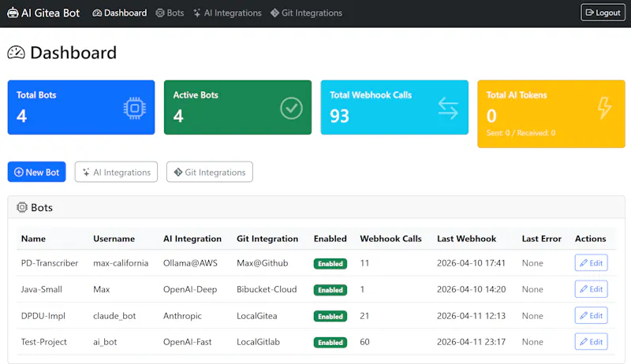Screen dimensions: 631x364
Task: Click the plus icon in the New Bot button
Action: pos(18,173)
